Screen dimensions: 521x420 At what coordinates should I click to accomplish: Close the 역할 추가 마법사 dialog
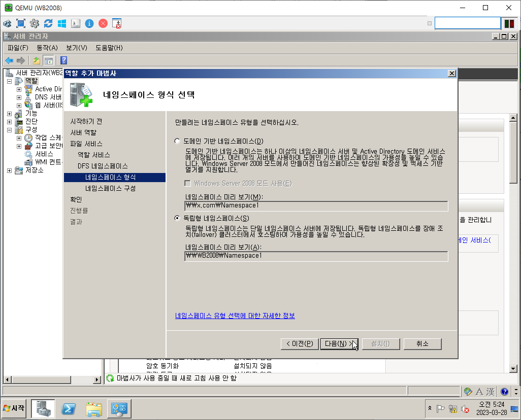click(451, 74)
